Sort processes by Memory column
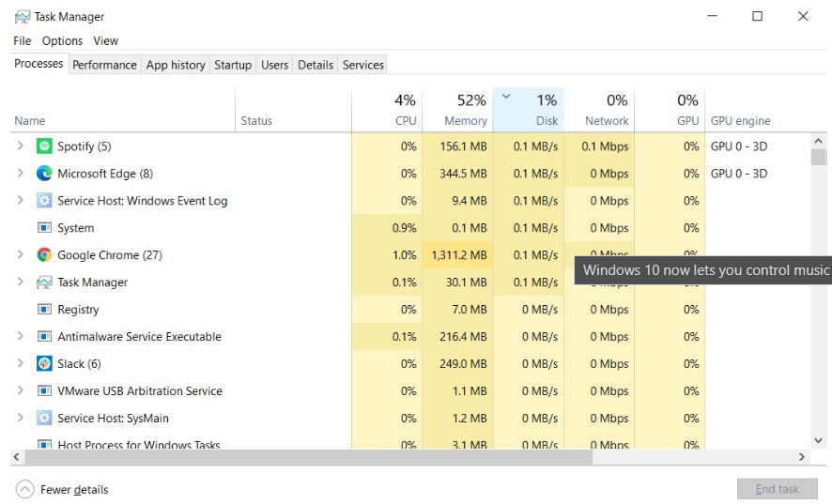832x504 pixels. 457,111
